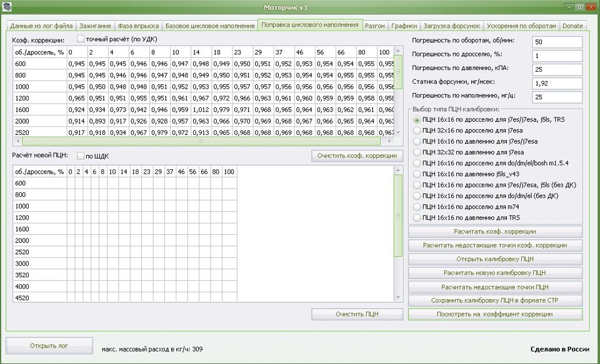Open the Donate tab
The height and width of the screenshot is (364, 600).
pyautogui.click(x=573, y=26)
